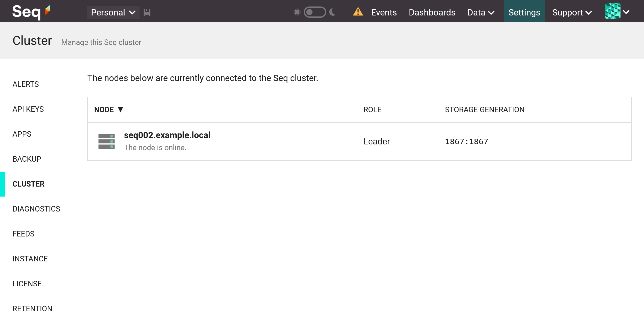Open the Dashboards page
644x326 pixels.
[432, 12]
